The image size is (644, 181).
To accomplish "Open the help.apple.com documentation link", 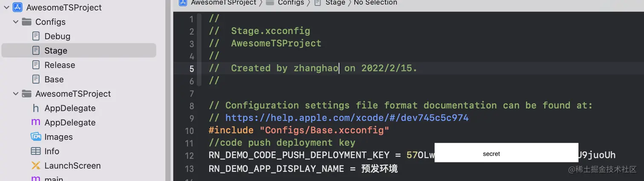I will [347, 118].
